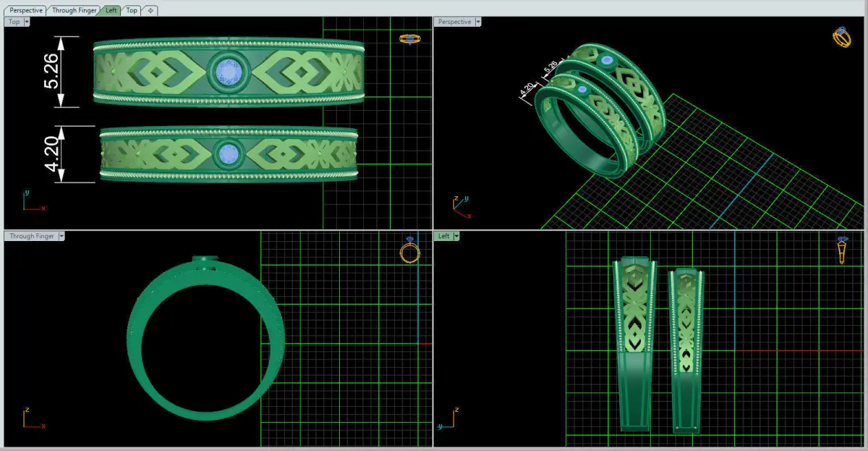Switch to the Through Finger viewport tab

[x=74, y=10]
